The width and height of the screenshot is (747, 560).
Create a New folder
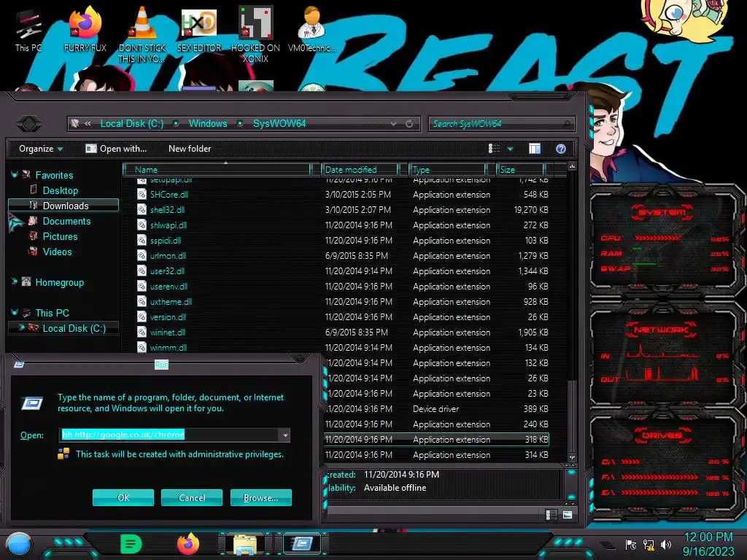190,149
